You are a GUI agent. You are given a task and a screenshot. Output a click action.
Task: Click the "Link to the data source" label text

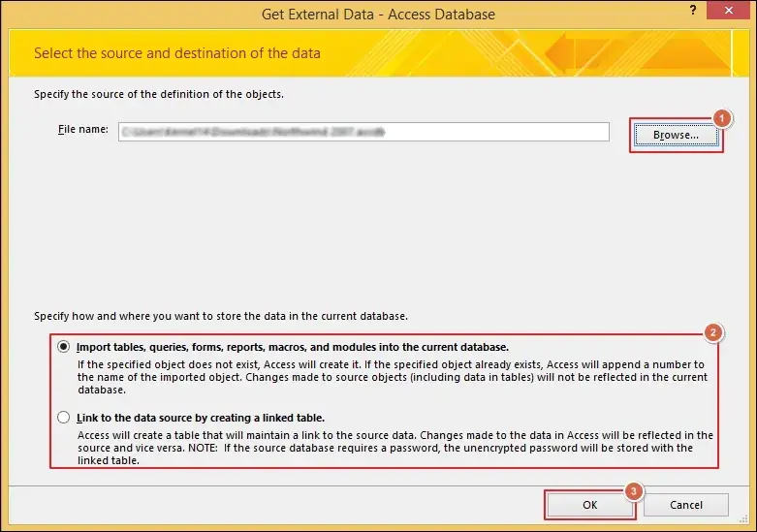click(x=201, y=418)
